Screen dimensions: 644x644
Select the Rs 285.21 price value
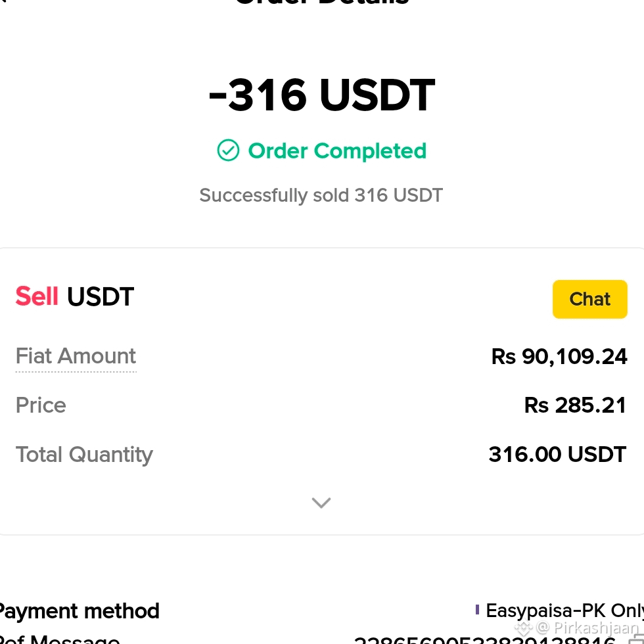(575, 405)
